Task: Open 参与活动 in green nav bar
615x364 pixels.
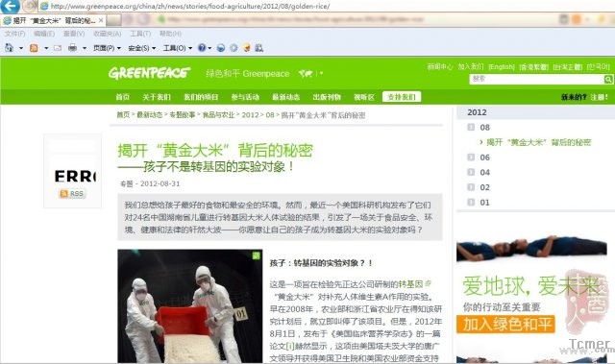Action: [x=245, y=97]
